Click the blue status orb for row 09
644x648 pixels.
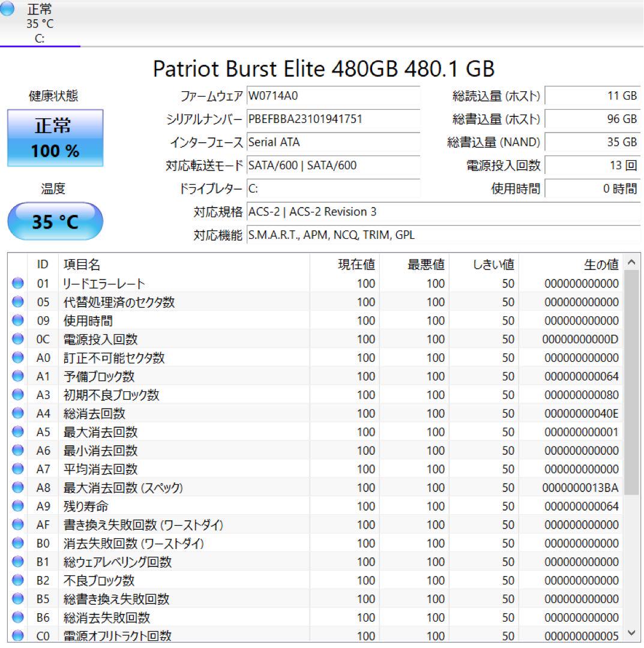pyautogui.click(x=18, y=320)
